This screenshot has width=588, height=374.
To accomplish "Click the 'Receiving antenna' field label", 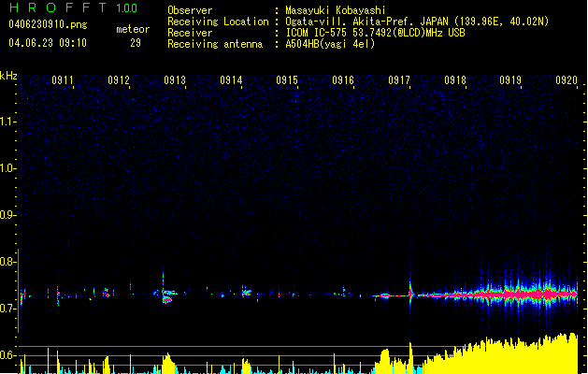I will (215, 44).
